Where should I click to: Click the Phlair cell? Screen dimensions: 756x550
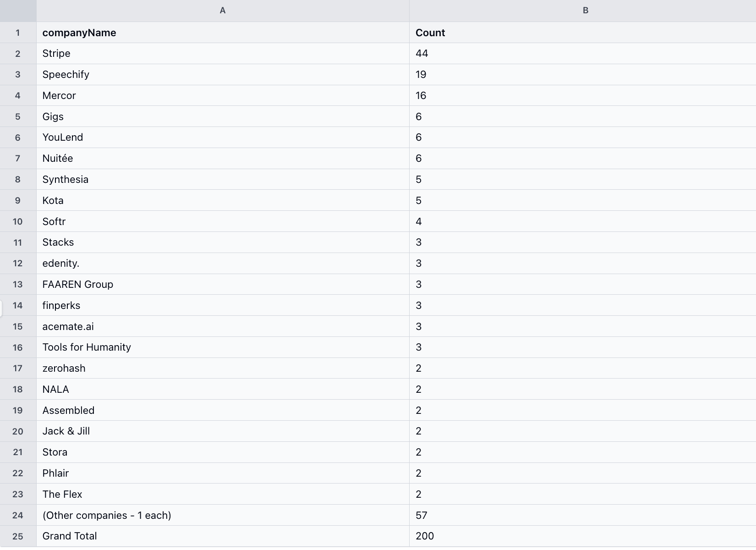[223, 473]
